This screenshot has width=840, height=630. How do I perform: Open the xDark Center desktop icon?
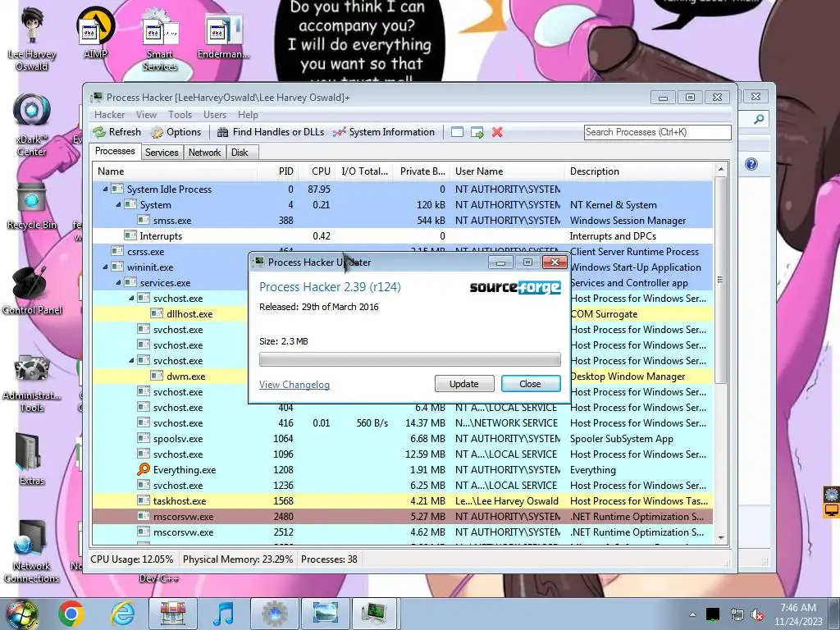click(32, 125)
